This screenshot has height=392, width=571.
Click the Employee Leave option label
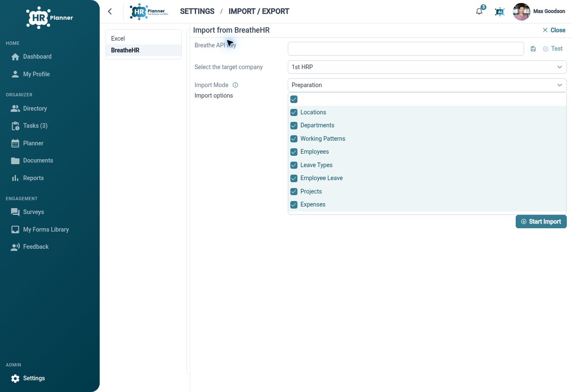tap(321, 178)
